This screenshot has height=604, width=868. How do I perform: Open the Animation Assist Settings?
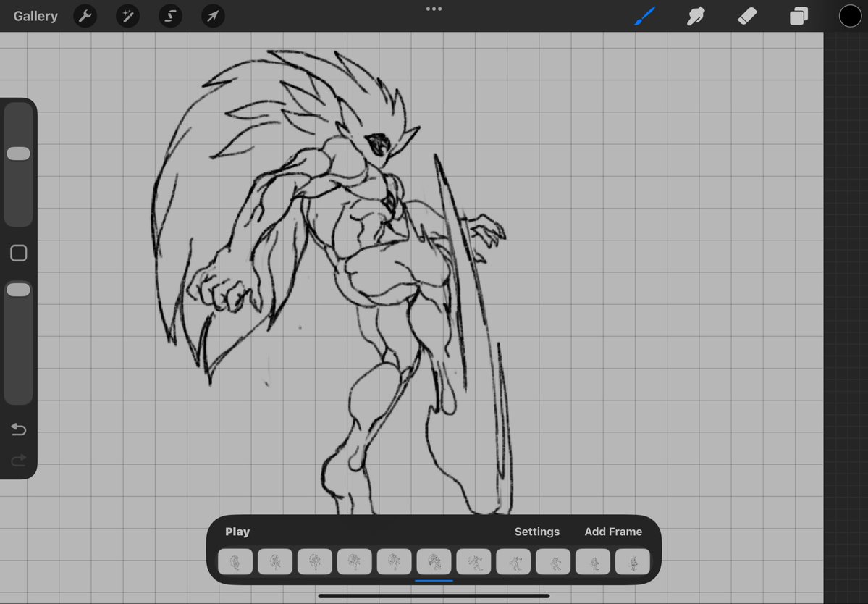pos(536,531)
